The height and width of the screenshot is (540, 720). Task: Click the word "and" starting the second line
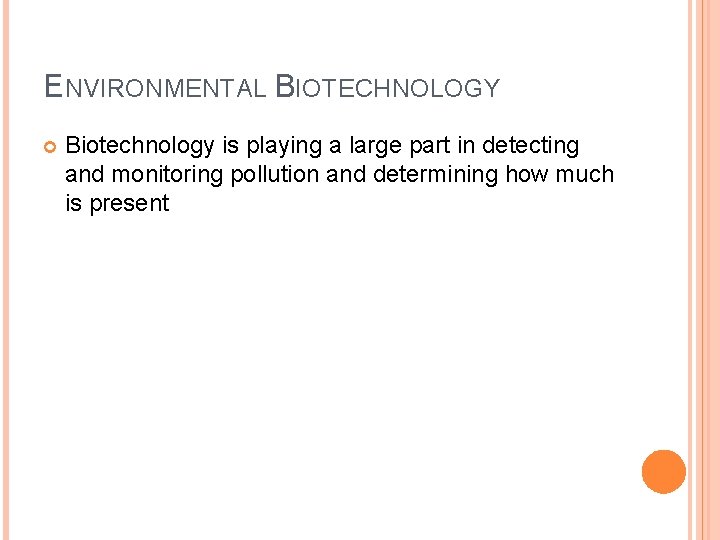(83, 175)
